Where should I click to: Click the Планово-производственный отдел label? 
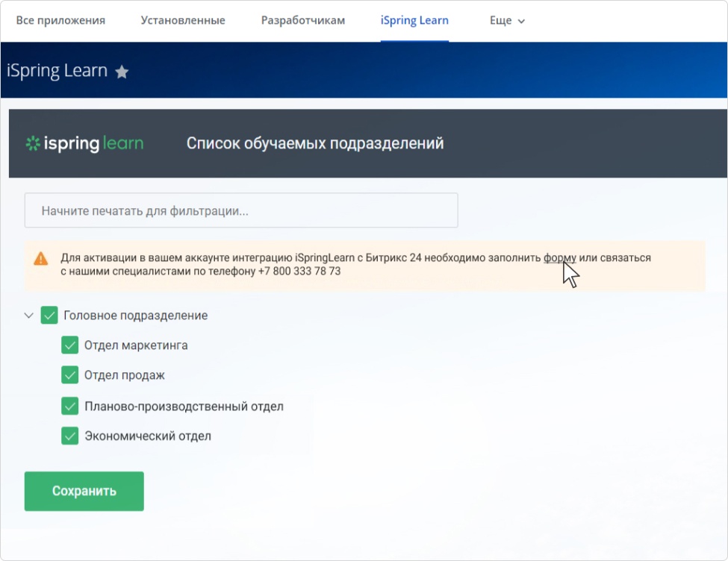click(184, 407)
